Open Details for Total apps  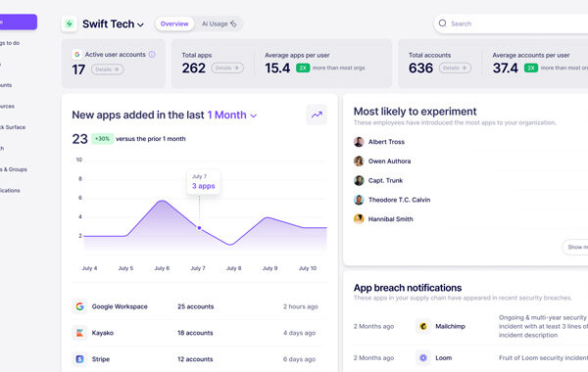(227, 68)
